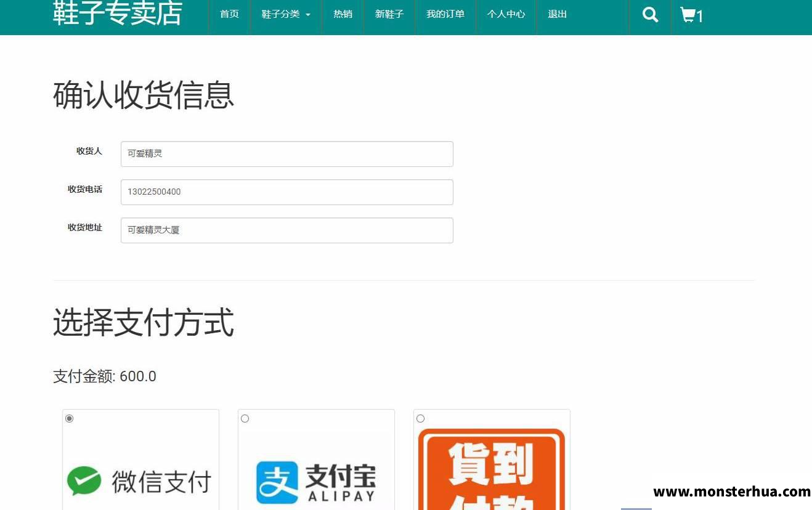Open the shopping cart icon

(691, 15)
